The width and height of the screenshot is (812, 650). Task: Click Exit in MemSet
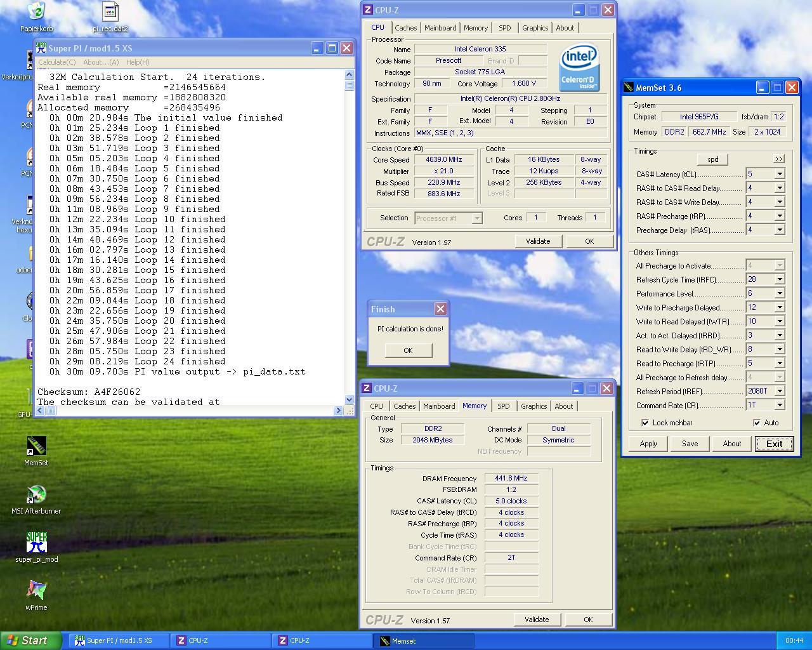coord(774,444)
